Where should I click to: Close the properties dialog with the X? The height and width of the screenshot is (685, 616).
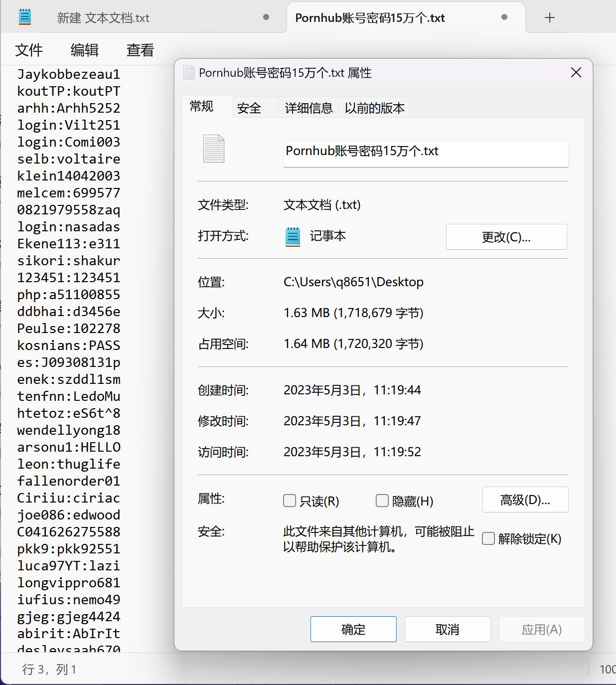point(576,73)
